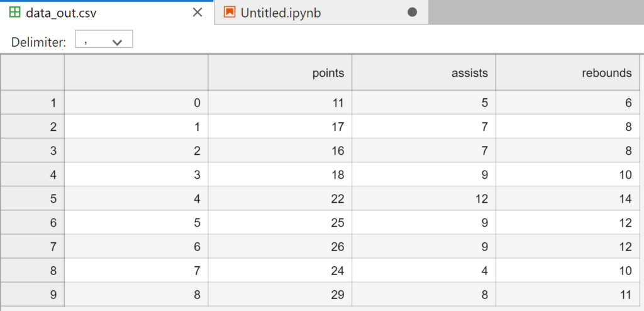Click the spreadsheet icon on data_out.csv tab

[15, 13]
